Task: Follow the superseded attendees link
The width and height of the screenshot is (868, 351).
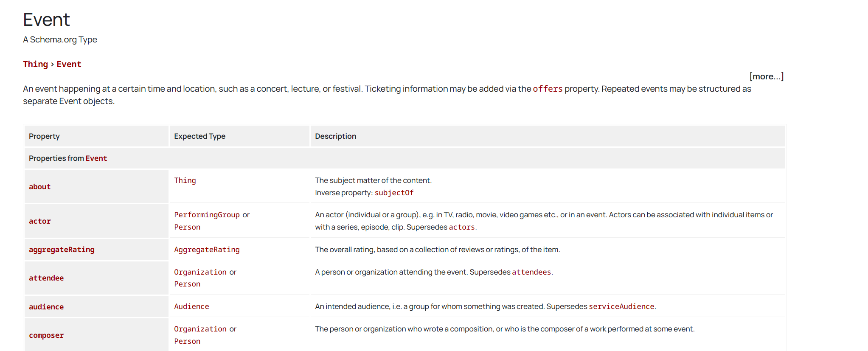Action: point(531,272)
